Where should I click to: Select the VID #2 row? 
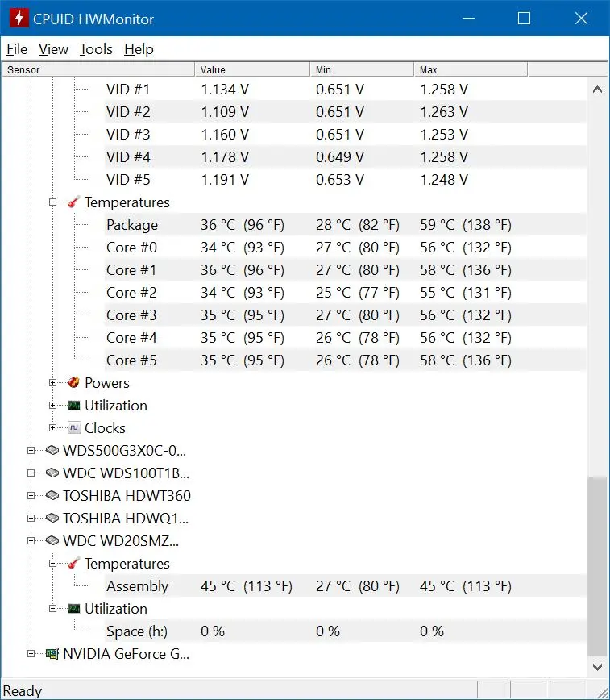[x=346, y=111]
